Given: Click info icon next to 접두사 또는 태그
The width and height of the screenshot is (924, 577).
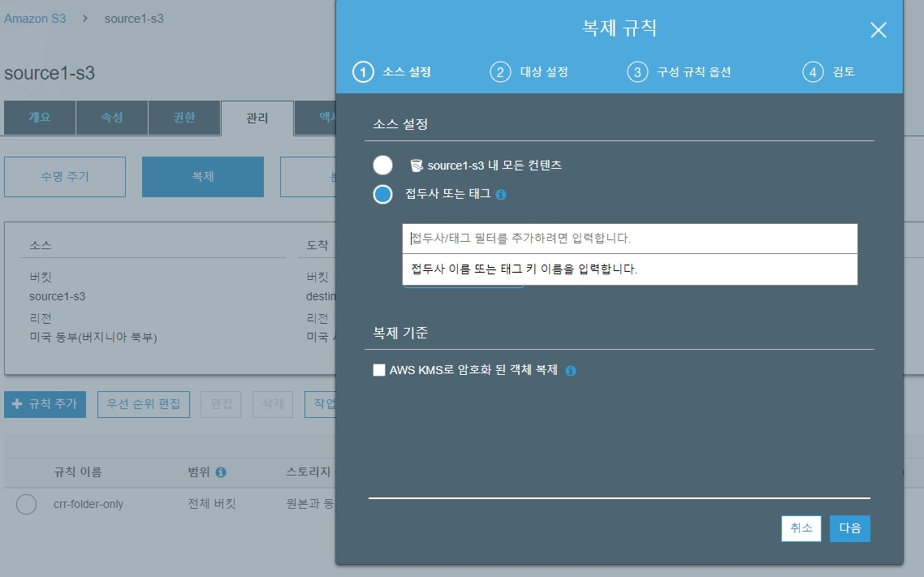Looking at the screenshot, I should [x=501, y=194].
